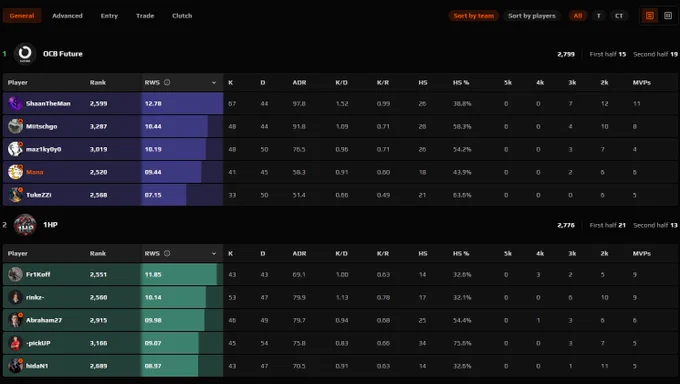The height and width of the screenshot is (384, 680).
Task: Filter stats by CT side
Action: coord(619,16)
